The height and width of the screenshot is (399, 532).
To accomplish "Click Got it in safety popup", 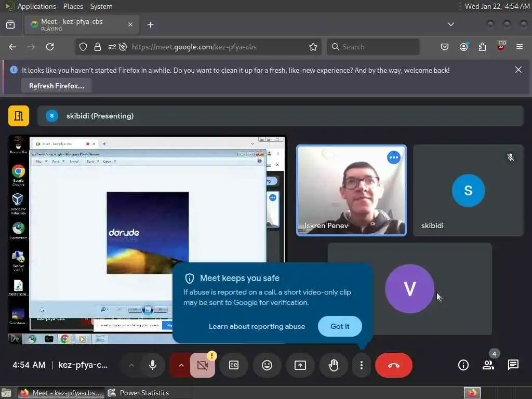I will (x=340, y=326).
